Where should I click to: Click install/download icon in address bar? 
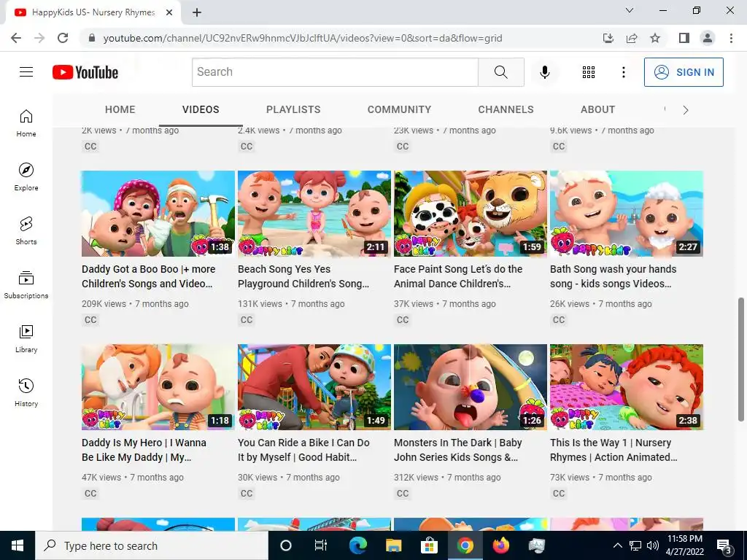point(608,38)
